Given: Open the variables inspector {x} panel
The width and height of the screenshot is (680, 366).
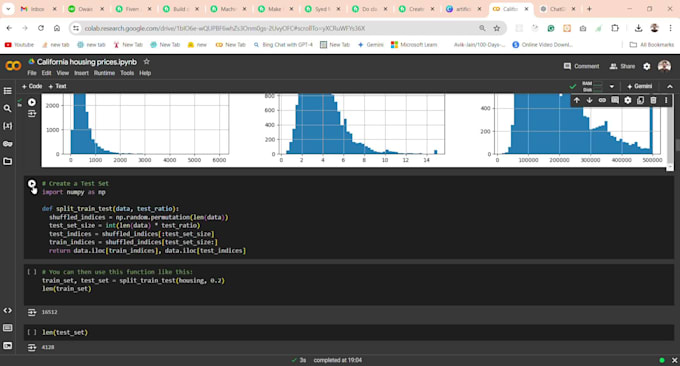Looking at the screenshot, I should [x=7, y=126].
